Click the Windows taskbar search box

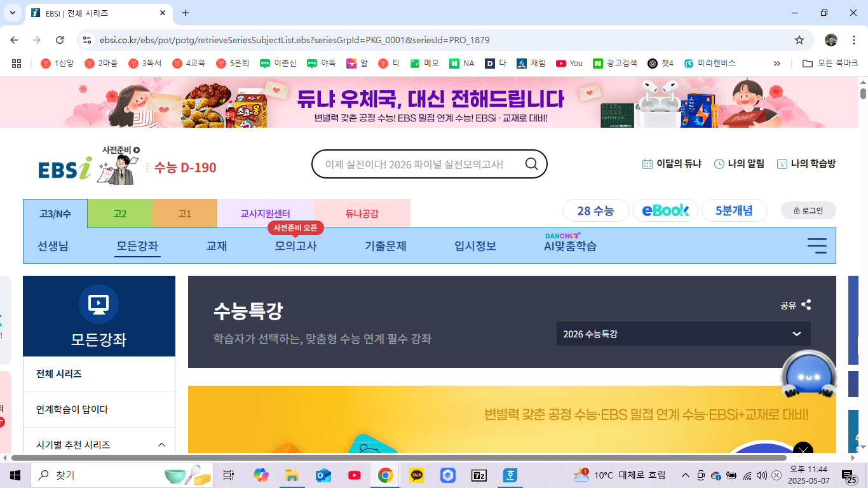(x=121, y=475)
